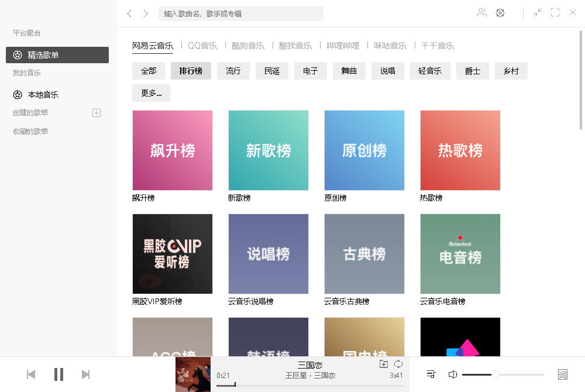Switch to 酷狗音乐 tab
This screenshot has height=392, width=585.
[x=248, y=46]
